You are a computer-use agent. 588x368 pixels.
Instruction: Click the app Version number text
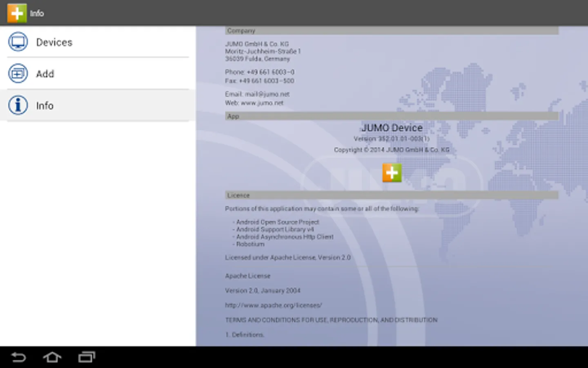pyautogui.click(x=392, y=139)
